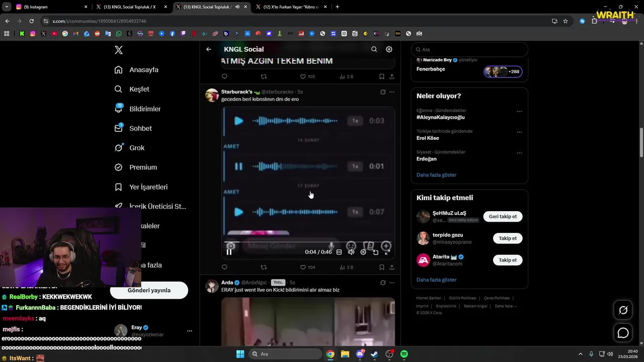Show more who-to-follow suggestions
644x362 pixels.
click(436, 280)
